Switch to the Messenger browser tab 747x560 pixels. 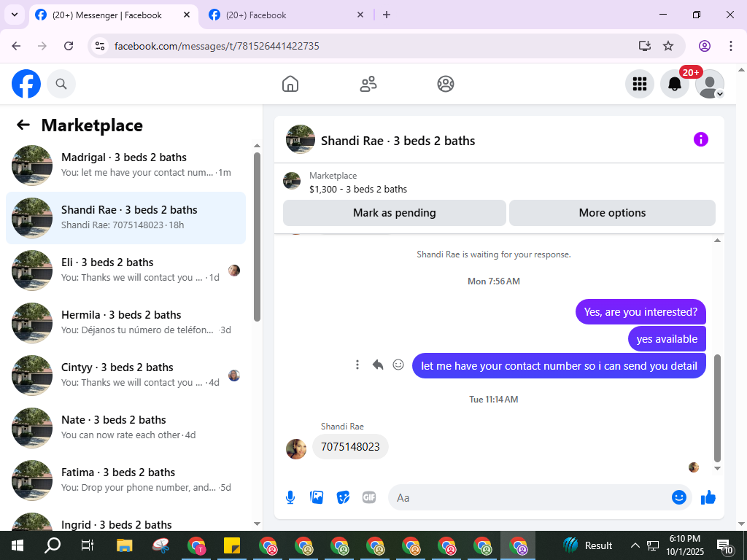(113, 15)
